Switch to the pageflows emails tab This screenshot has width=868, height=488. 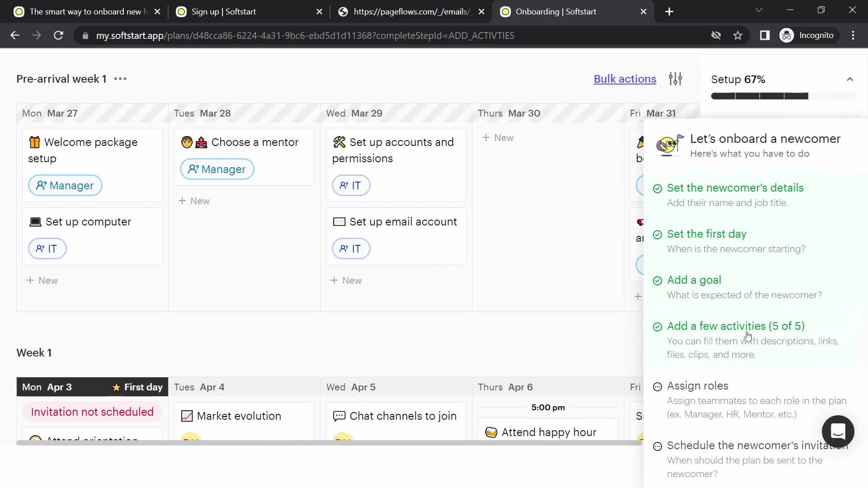412,12
